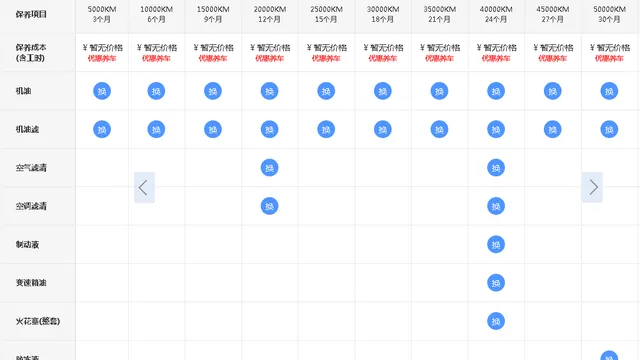Show next mileage columns with right arrow
The width and height of the screenshot is (640, 360).
tap(592, 187)
